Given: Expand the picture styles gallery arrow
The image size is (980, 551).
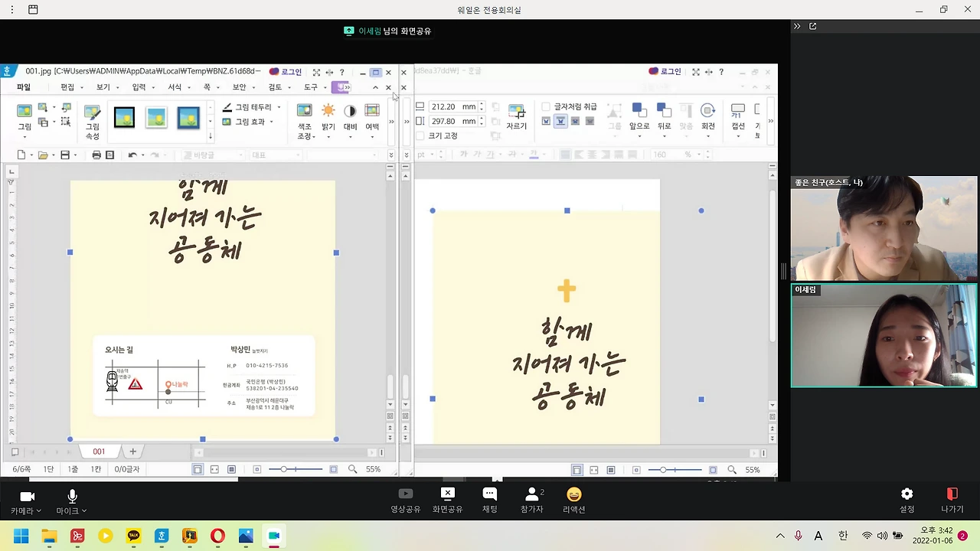Looking at the screenshot, I should [x=211, y=136].
